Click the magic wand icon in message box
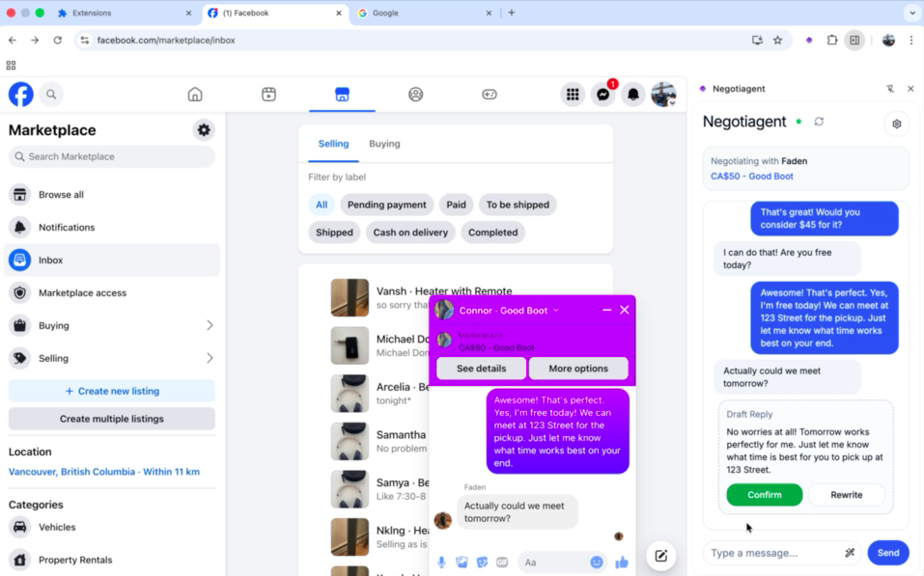This screenshot has width=924, height=576. pos(849,553)
